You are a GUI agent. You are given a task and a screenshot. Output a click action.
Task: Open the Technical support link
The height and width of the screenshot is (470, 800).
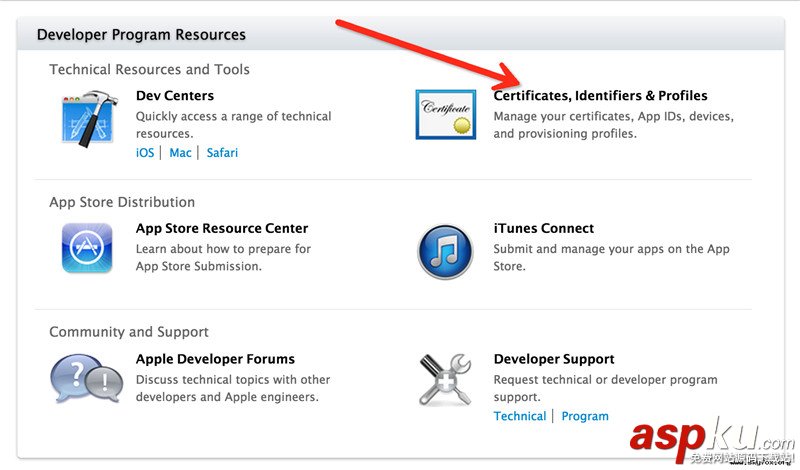click(520, 416)
